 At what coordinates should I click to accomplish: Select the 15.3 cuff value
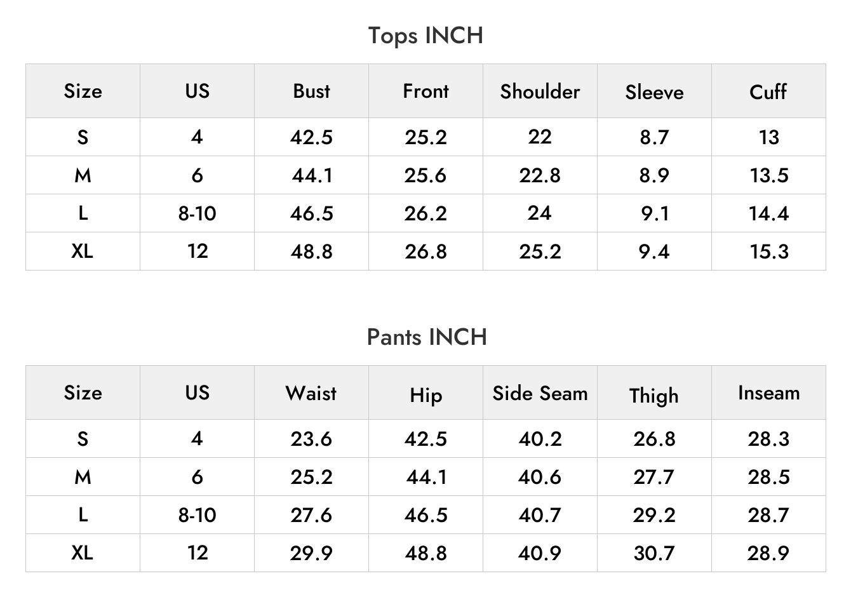[x=768, y=251]
